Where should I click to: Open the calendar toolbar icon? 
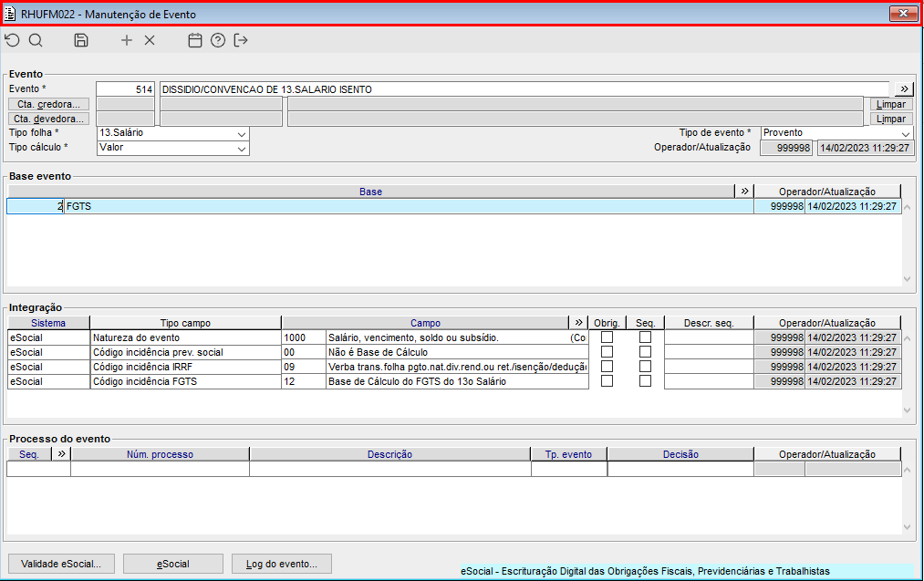coord(195,40)
